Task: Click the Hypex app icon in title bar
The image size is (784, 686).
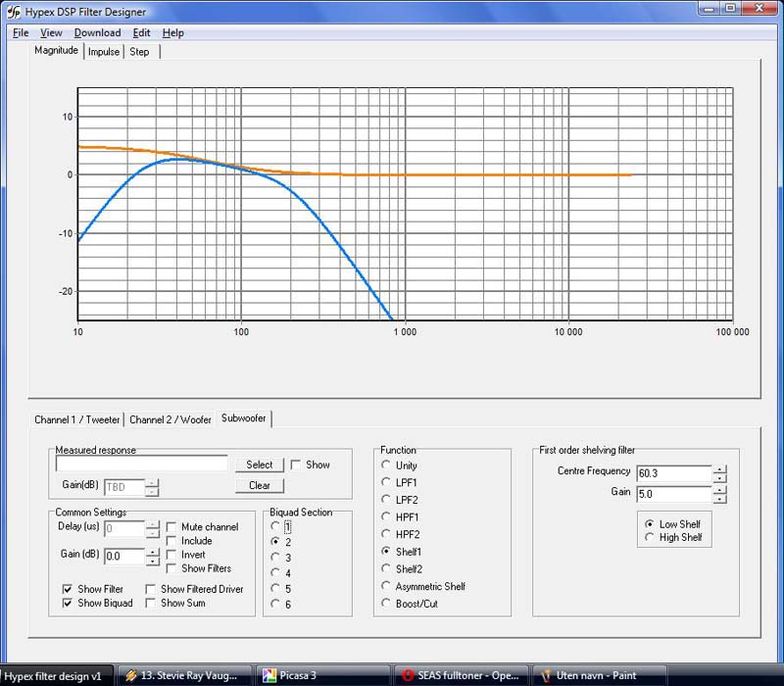Action: 14,12
